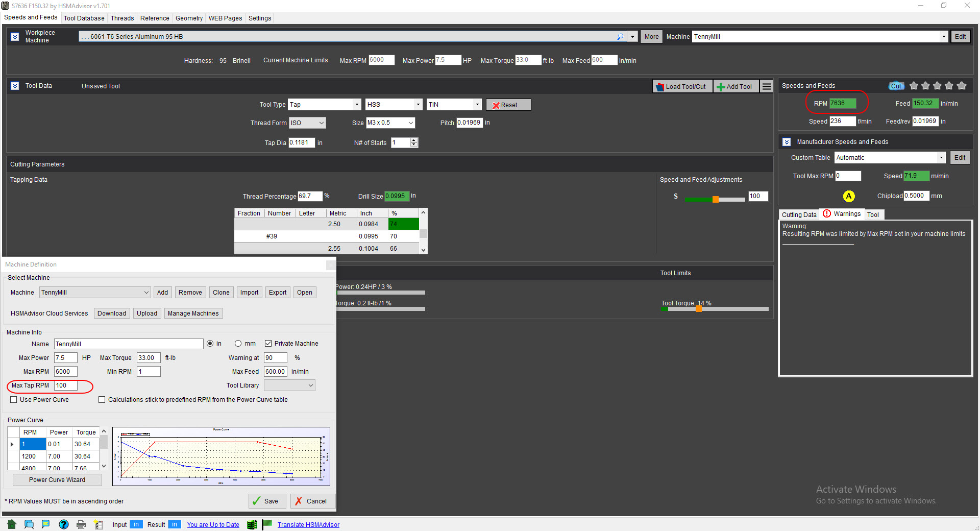Select the mm units radio button
Viewport: 980px width, 531px height.
238,344
